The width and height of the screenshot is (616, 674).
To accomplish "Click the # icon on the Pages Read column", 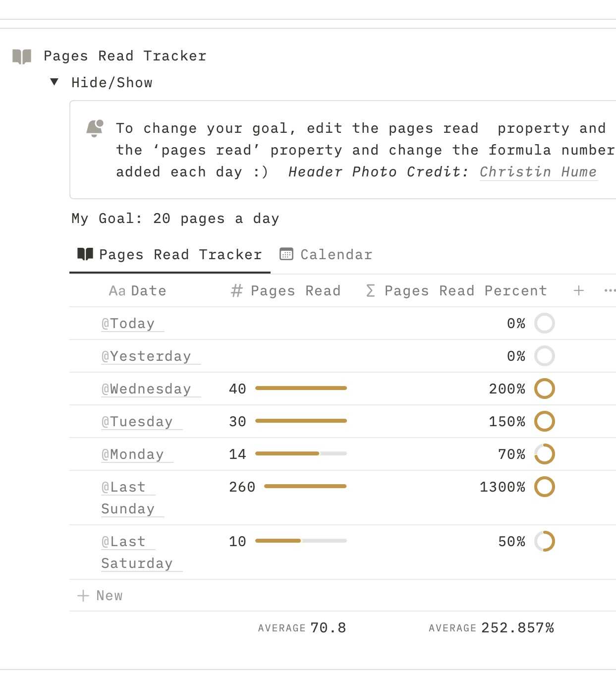I will 236,291.
